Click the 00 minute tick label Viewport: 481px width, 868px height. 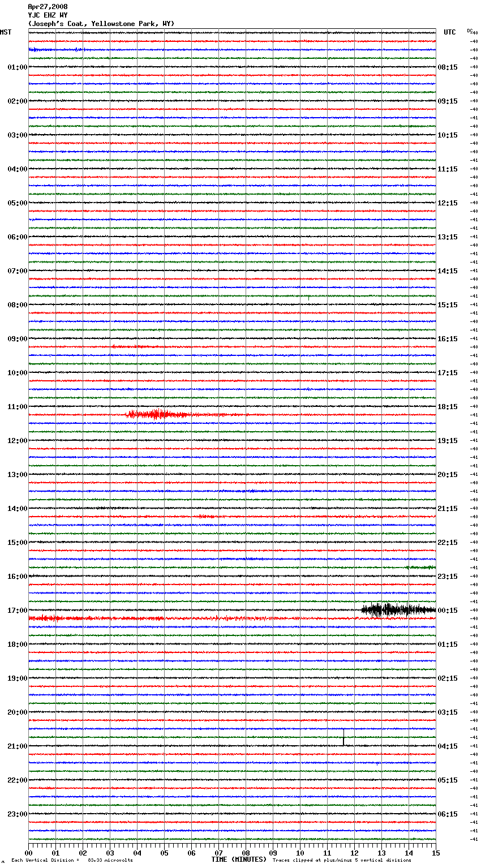click(x=29, y=853)
